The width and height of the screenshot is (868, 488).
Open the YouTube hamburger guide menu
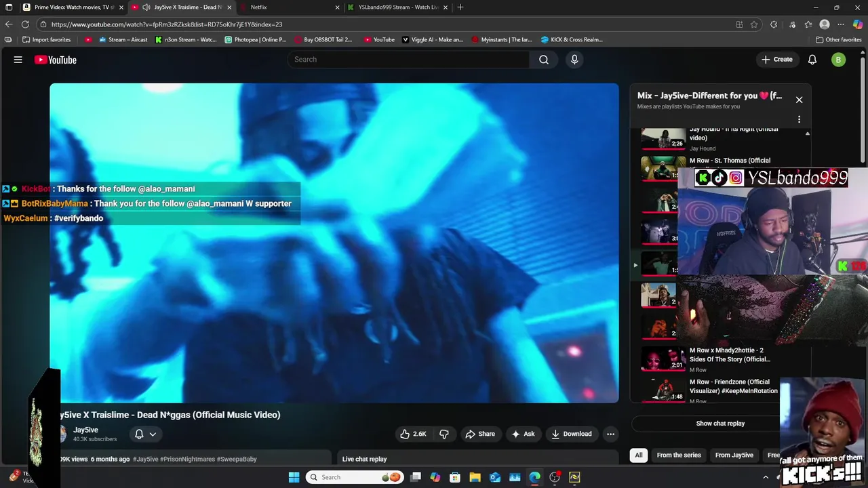18,60
